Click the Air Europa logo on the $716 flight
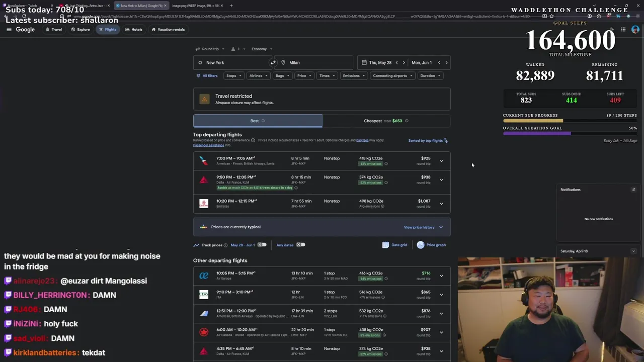 click(203, 276)
